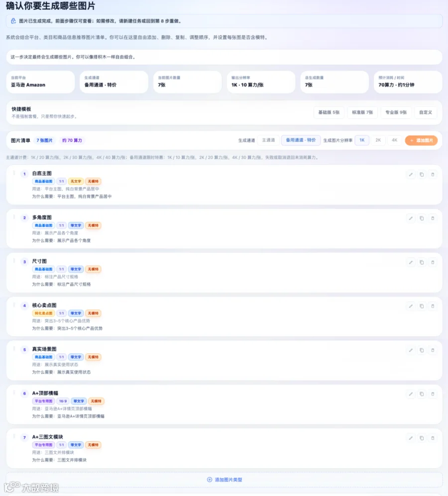
Task: Delete the 尺寸图 item with trash icon
Action: click(x=433, y=262)
